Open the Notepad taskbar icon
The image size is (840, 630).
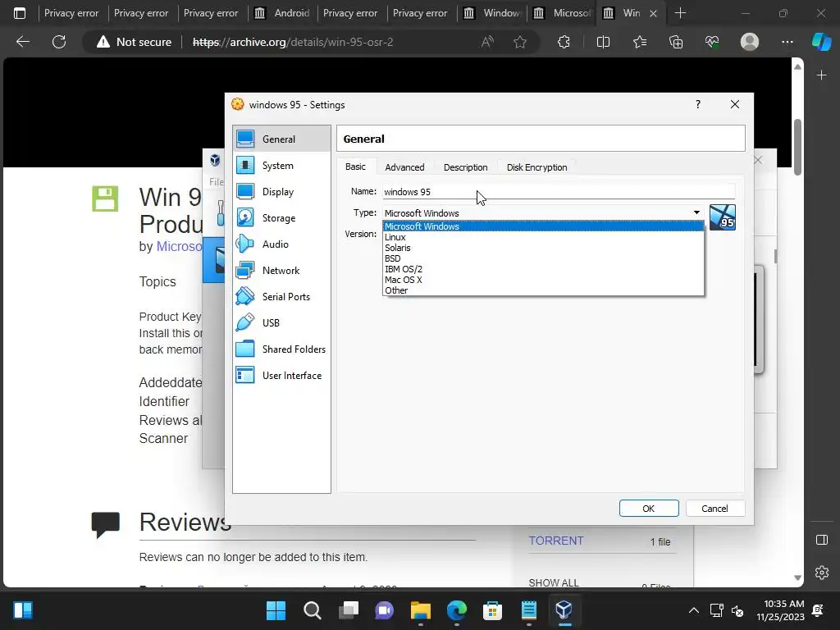click(x=529, y=610)
